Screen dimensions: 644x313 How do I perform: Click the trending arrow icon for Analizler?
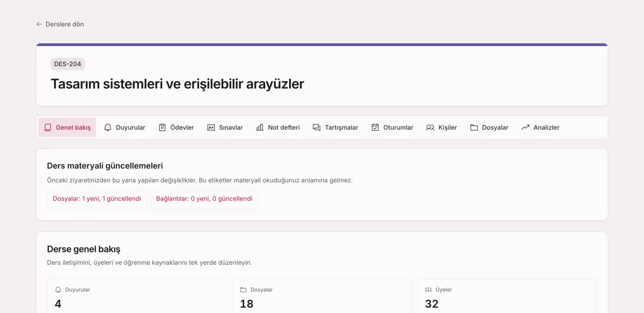point(525,128)
